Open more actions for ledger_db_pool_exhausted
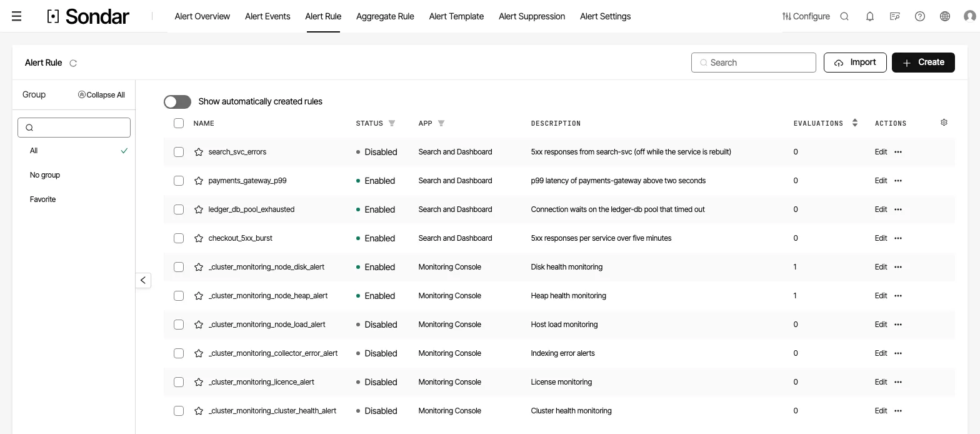The height and width of the screenshot is (434, 980). (898, 209)
